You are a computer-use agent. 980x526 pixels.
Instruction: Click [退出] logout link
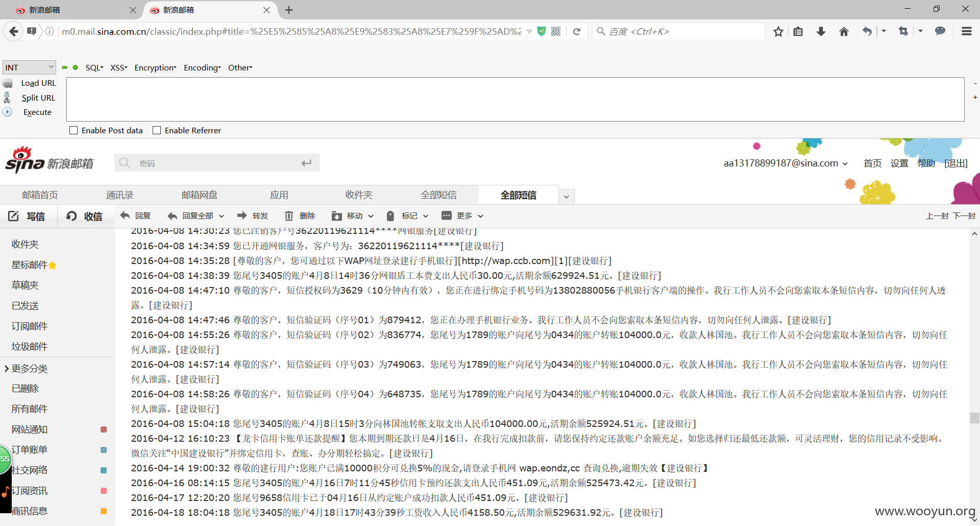pos(956,163)
